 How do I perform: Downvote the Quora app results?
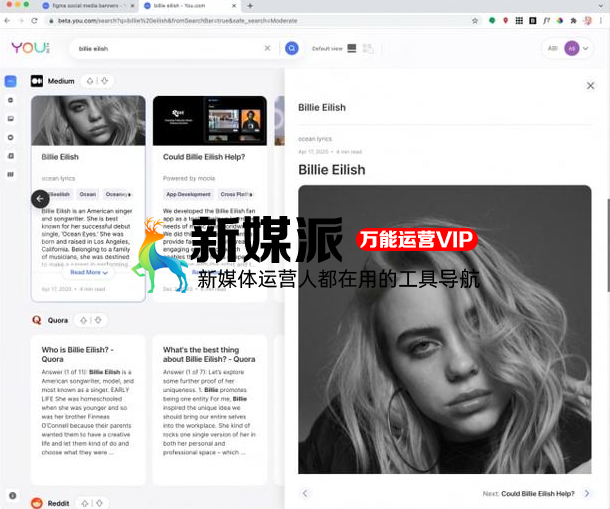click(x=98, y=320)
